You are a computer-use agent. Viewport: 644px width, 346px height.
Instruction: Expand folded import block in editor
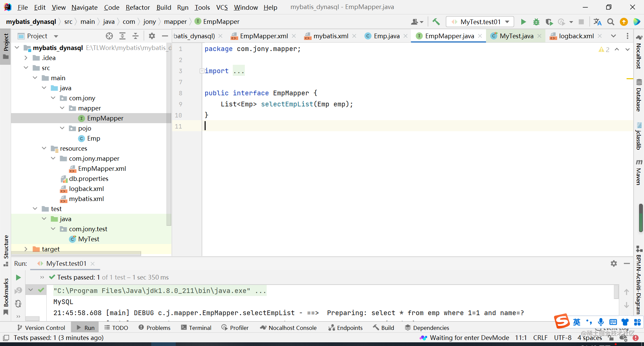tap(202, 71)
